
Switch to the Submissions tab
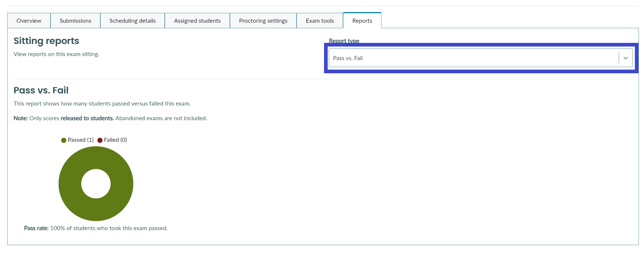tap(75, 21)
